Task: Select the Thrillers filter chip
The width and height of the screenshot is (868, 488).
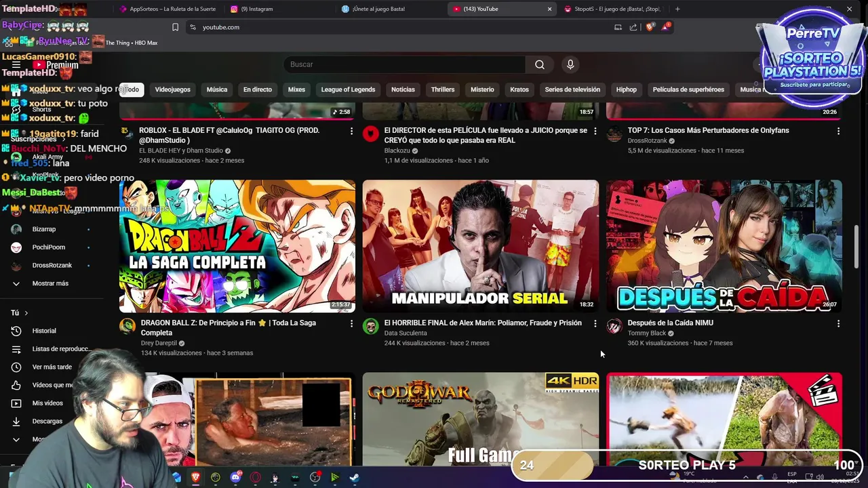Action: click(x=443, y=89)
